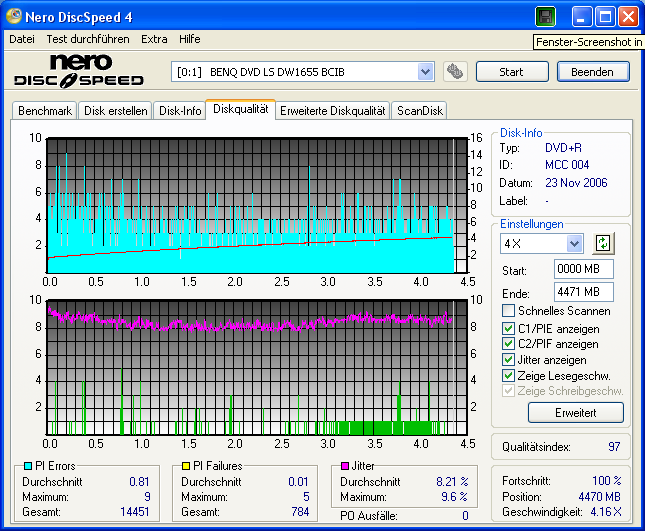This screenshot has width=645, height=531.
Task: Open the Extra menu
Action: coord(154,39)
